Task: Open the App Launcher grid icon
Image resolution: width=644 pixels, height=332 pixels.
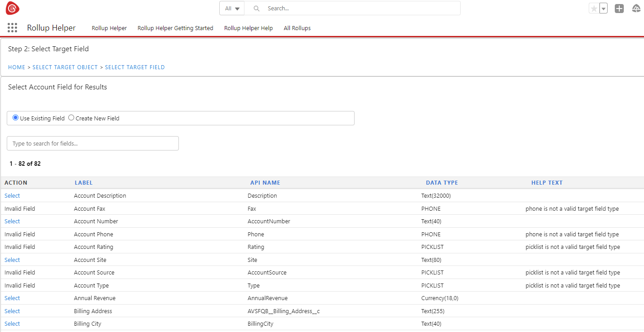Action: coord(13,28)
